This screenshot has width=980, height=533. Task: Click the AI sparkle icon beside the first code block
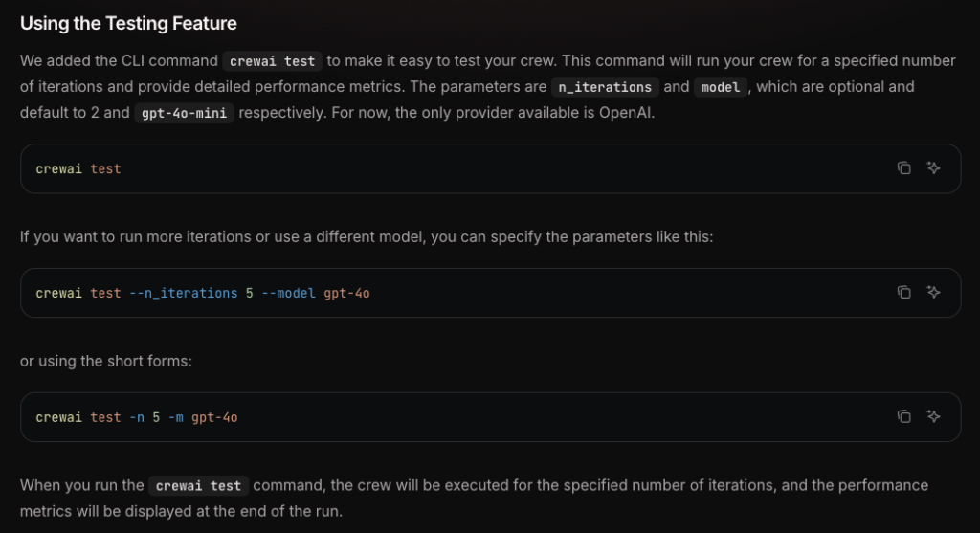click(934, 168)
